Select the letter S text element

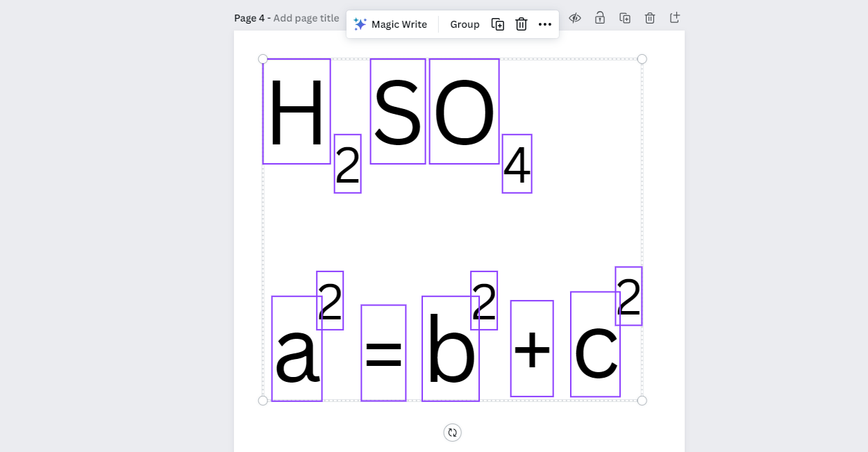pos(398,112)
